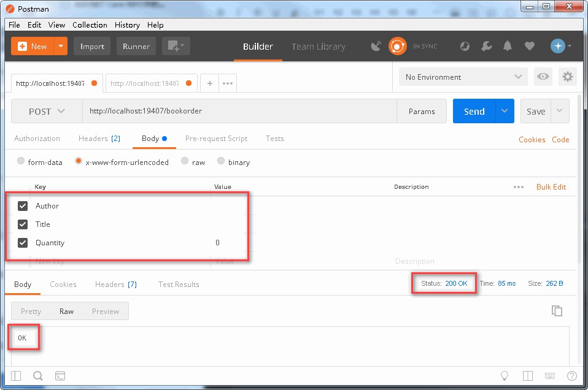The height and width of the screenshot is (390, 588).
Task: Open the key-value columns three dots menu
Action: [519, 187]
